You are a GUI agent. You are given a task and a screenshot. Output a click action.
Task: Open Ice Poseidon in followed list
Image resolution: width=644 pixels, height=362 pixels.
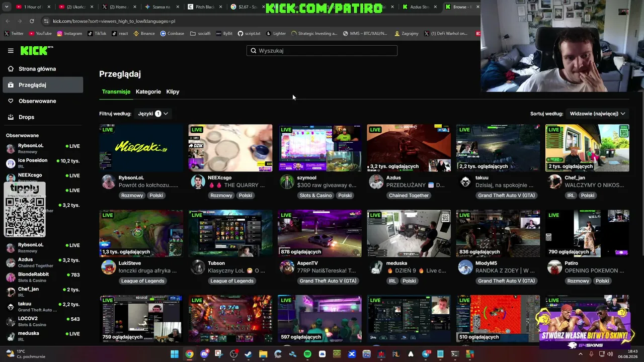tap(43, 163)
